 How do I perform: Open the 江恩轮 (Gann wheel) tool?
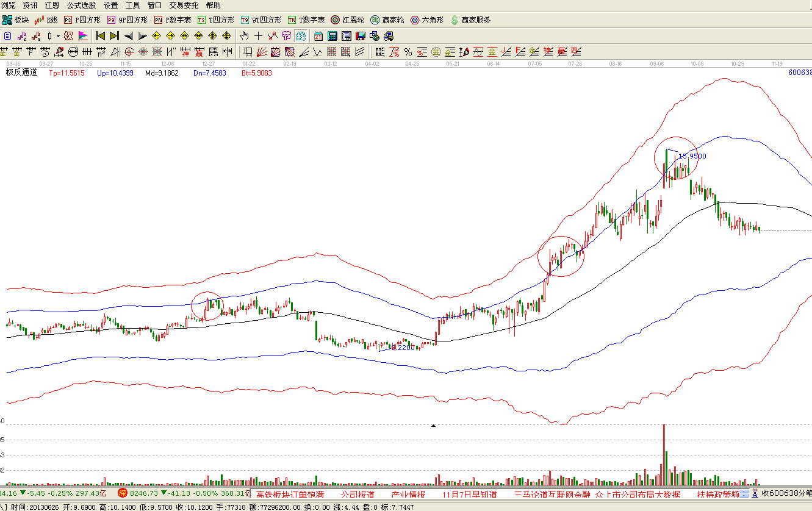pyautogui.click(x=347, y=20)
